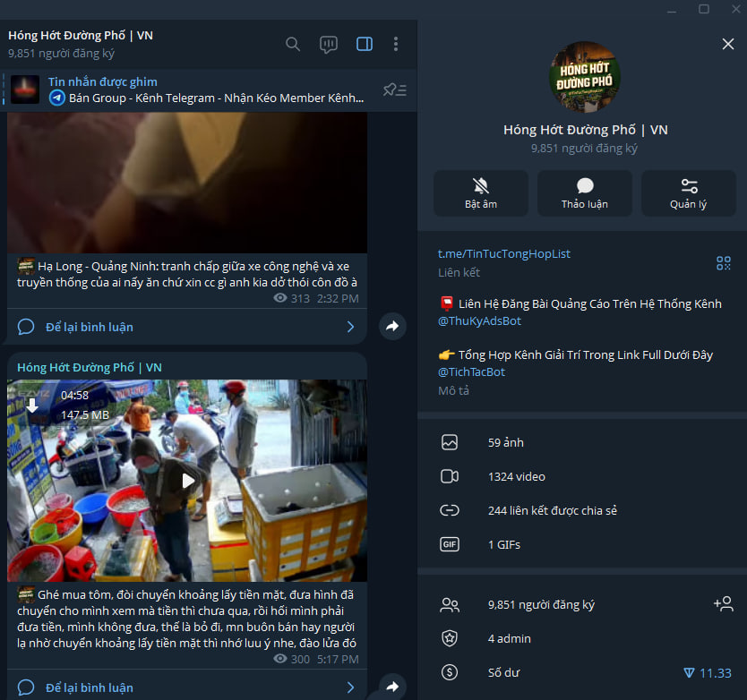Viewport: 747px width, 700px height.
Task: Expand comments arrow on shrimp video post
Action: point(350,687)
